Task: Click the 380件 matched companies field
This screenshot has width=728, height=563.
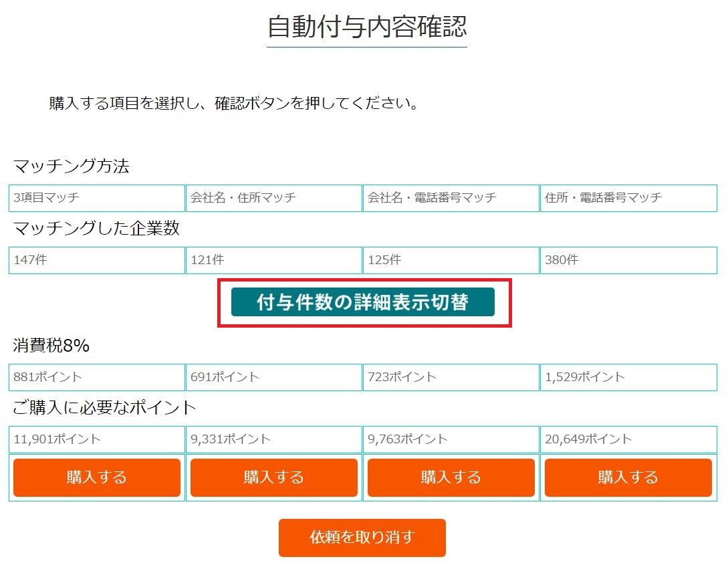Action: tap(628, 260)
